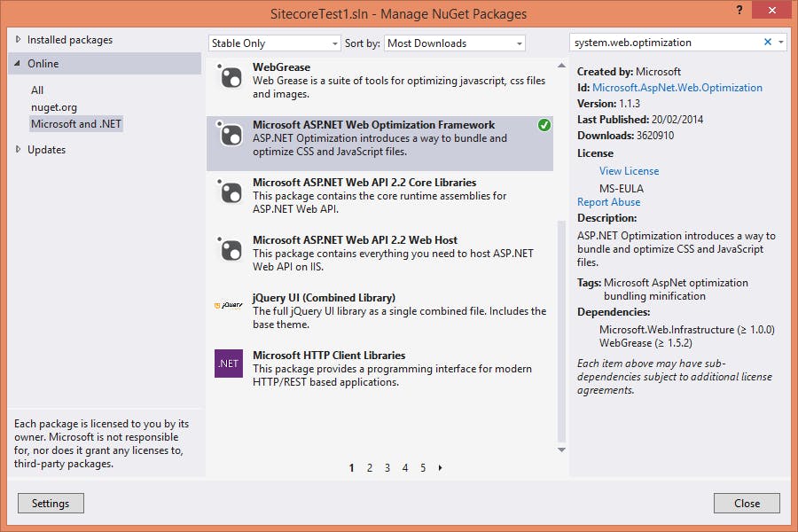Select Microsoft ASP.NET Web Optimization Framework title
This screenshot has height=532, width=798.
tap(373, 125)
